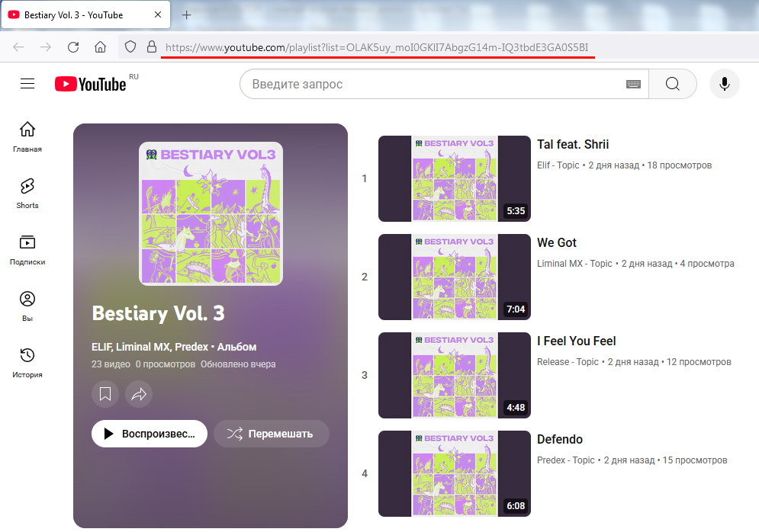The image size is (759, 532).
Task: Click the YouTube logo
Action: pyautogui.click(x=90, y=84)
